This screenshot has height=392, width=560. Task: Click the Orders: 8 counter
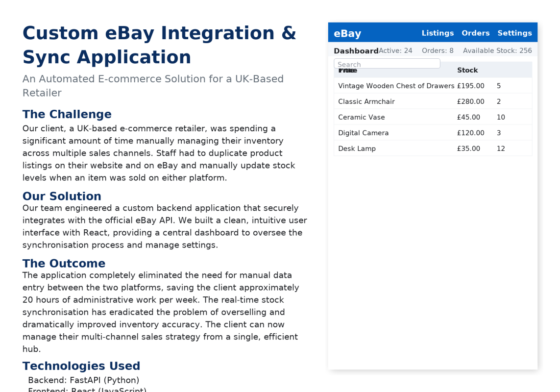[438, 50]
